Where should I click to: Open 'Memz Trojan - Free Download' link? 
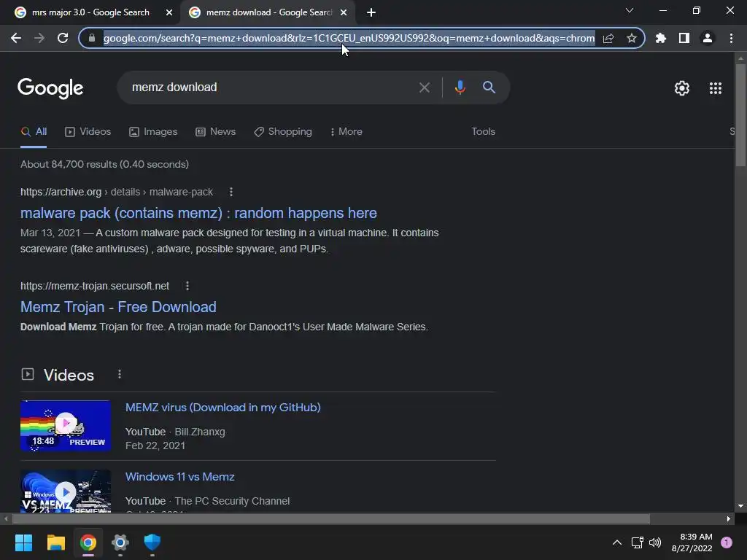pyautogui.click(x=118, y=307)
